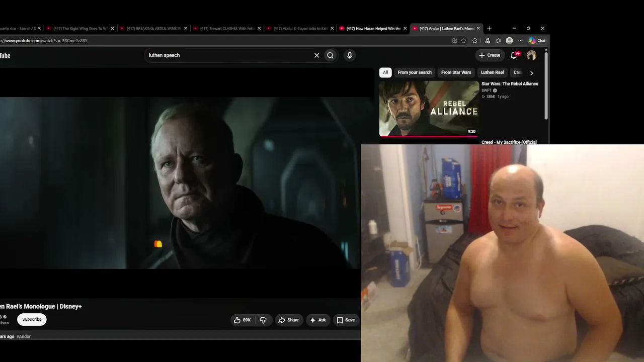The image size is (644, 362).
Task: Open the Rebel Alliance video thumbnail
Action: (429, 109)
